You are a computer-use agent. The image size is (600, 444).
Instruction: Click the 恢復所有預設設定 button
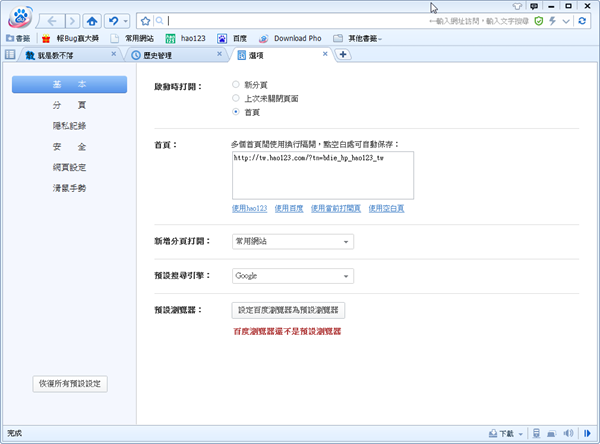68,383
